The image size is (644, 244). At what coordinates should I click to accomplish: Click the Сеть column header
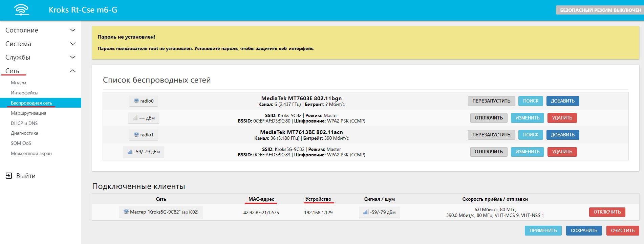coord(161,199)
